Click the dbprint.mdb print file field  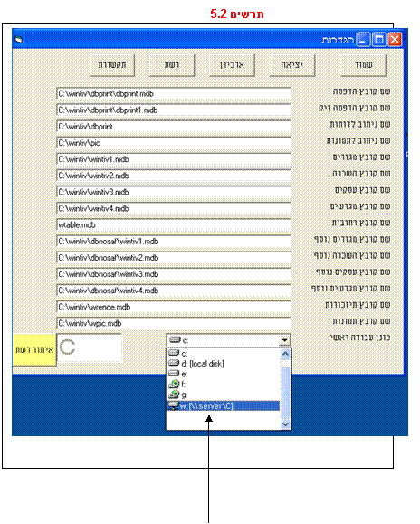pyautogui.click(x=174, y=93)
